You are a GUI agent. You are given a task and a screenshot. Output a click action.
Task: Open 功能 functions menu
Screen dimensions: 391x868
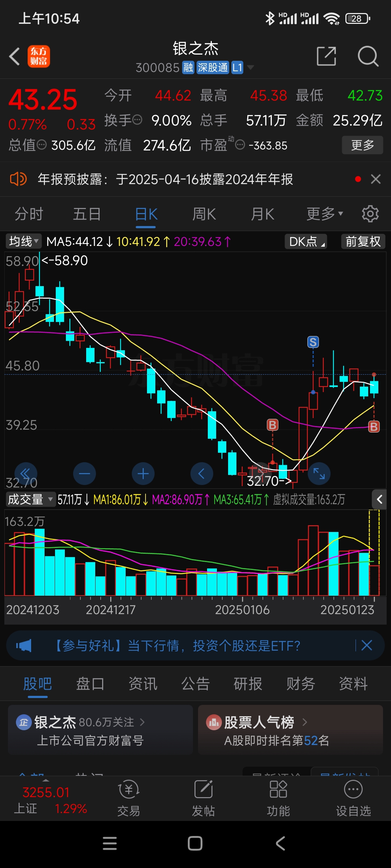278,799
